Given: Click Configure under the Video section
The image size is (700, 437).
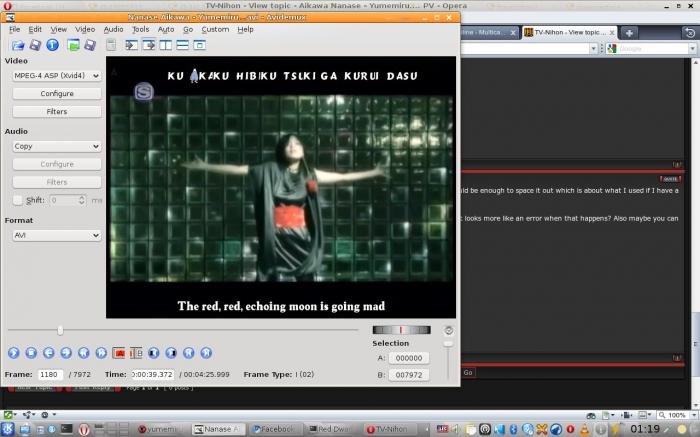Looking at the screenshot, I should coord(57,94).
